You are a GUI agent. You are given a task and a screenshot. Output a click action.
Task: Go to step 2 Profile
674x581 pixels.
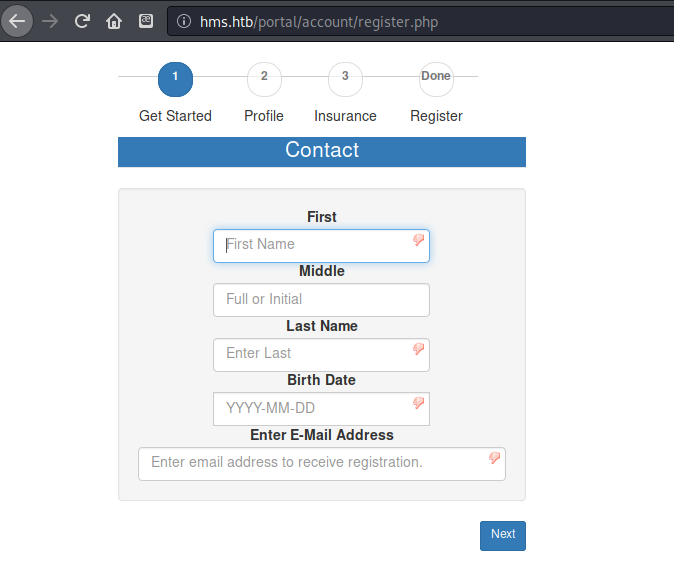(264, 78)
